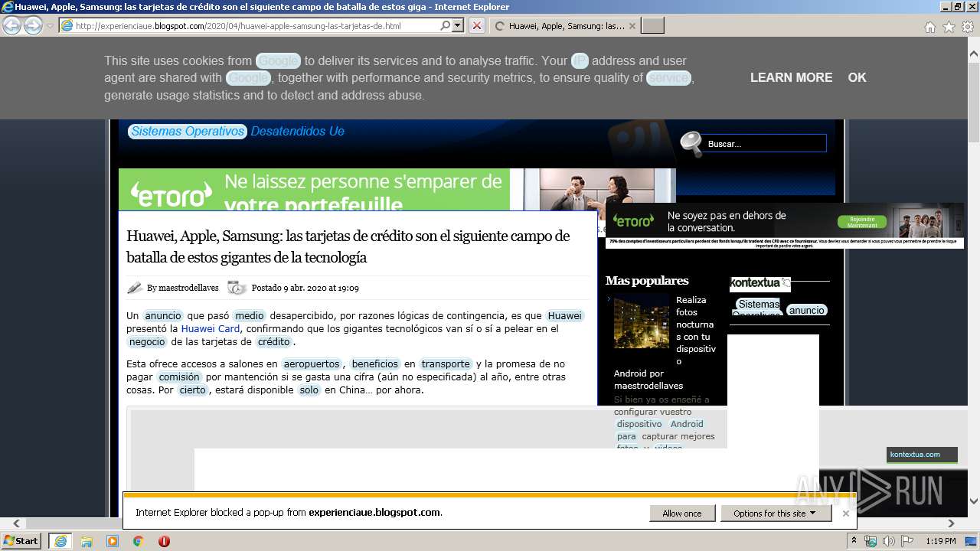Click the eToro portefeuille banner ad
Viewport: 980px width, 551px height.
[x=397, y=189]
